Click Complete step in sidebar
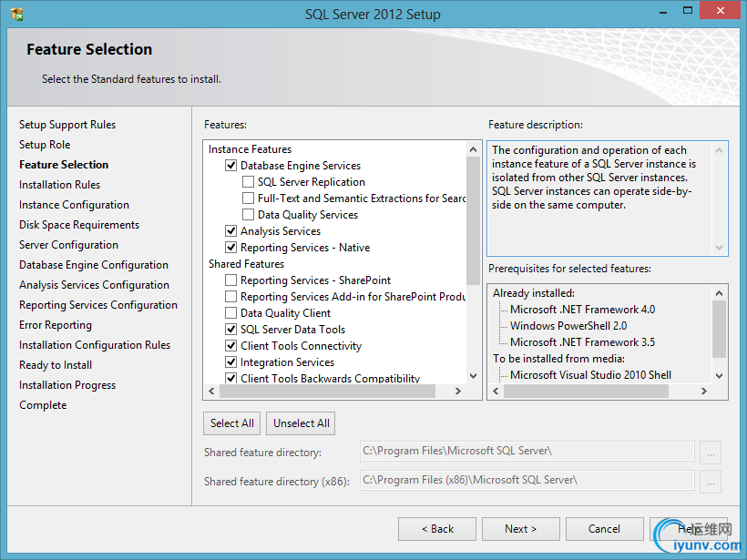Viewport: 747px width, 560px height. (43, 405)
